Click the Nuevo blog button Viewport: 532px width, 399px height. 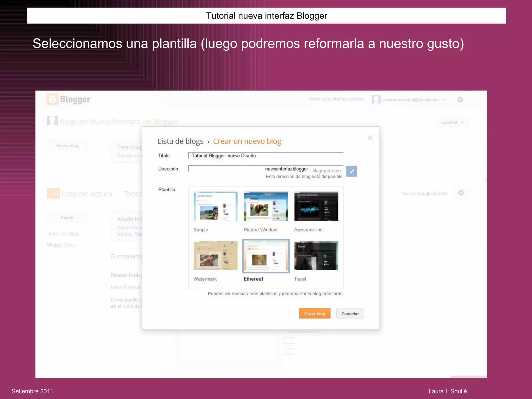pos(67,146)
